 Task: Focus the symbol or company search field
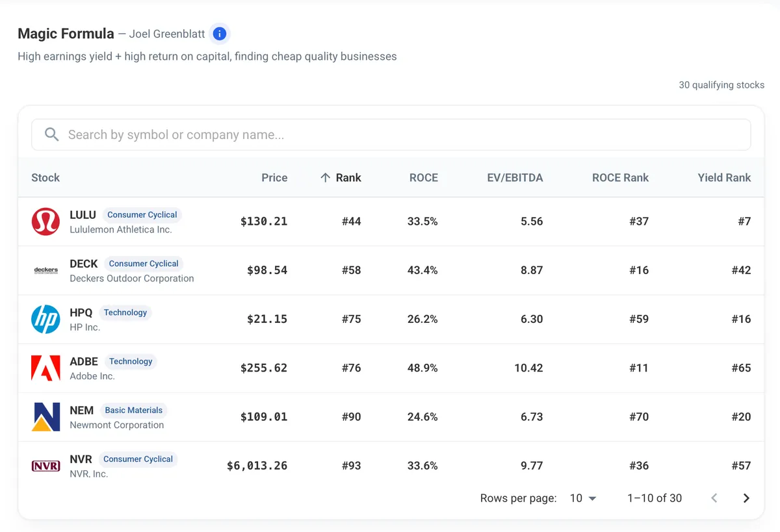pos(391,134)
